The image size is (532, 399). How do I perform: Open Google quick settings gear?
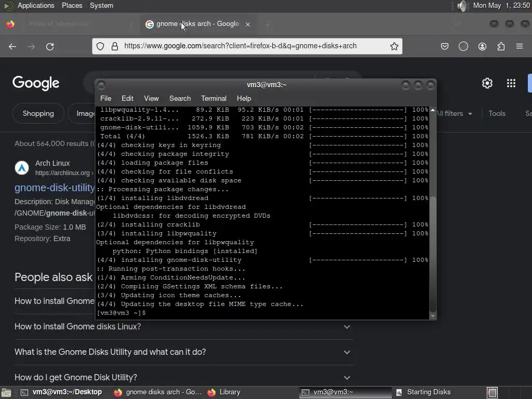487,83
